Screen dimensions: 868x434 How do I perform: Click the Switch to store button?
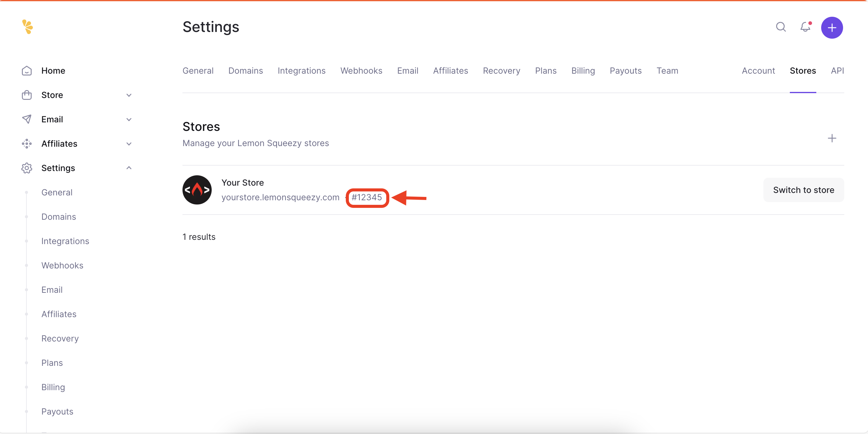[804, 190]
